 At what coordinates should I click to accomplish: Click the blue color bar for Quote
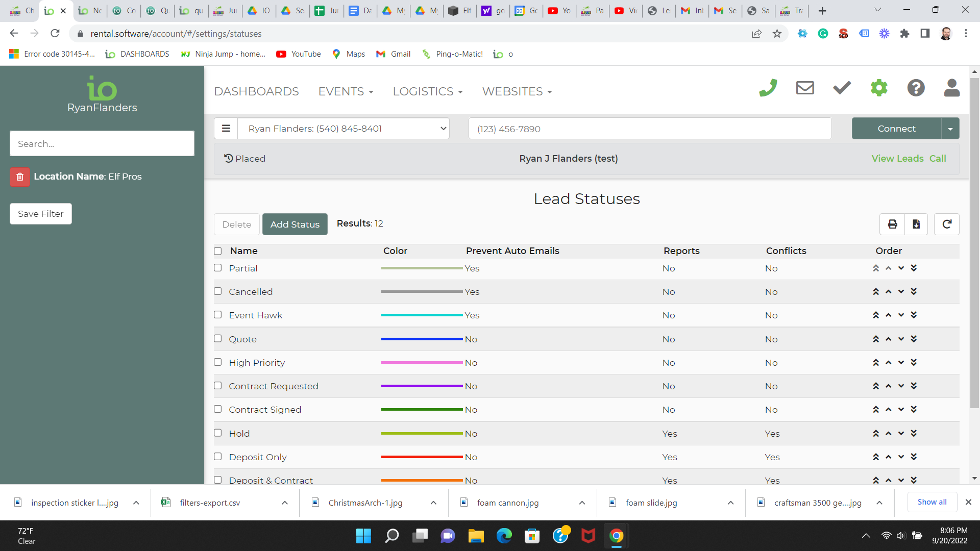(422, 339)
